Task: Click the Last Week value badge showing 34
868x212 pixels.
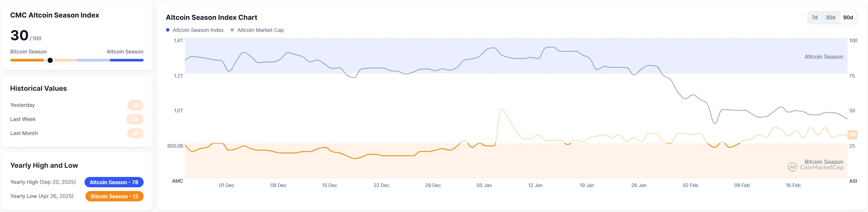Action: (x=135, y=120)
